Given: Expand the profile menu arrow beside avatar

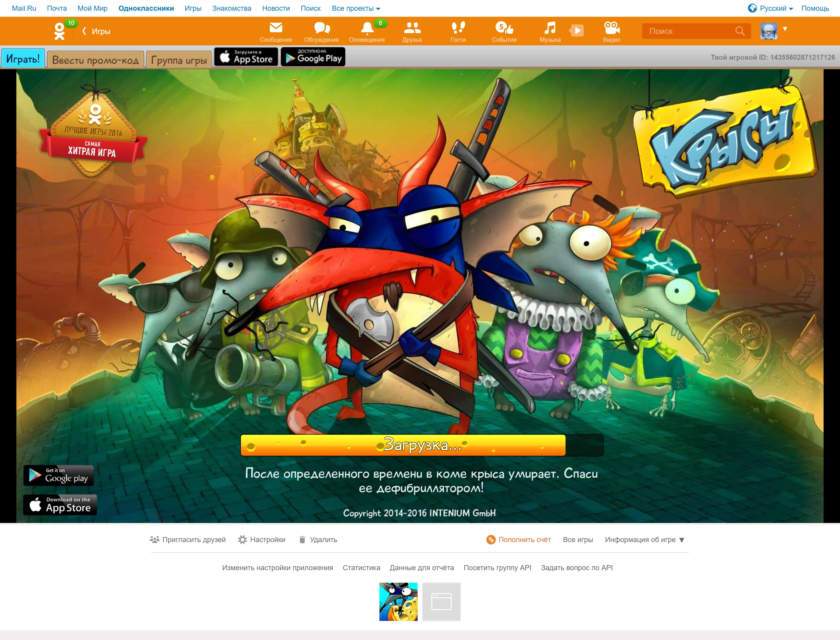Looking at the screenshot, I should point(785,29).
